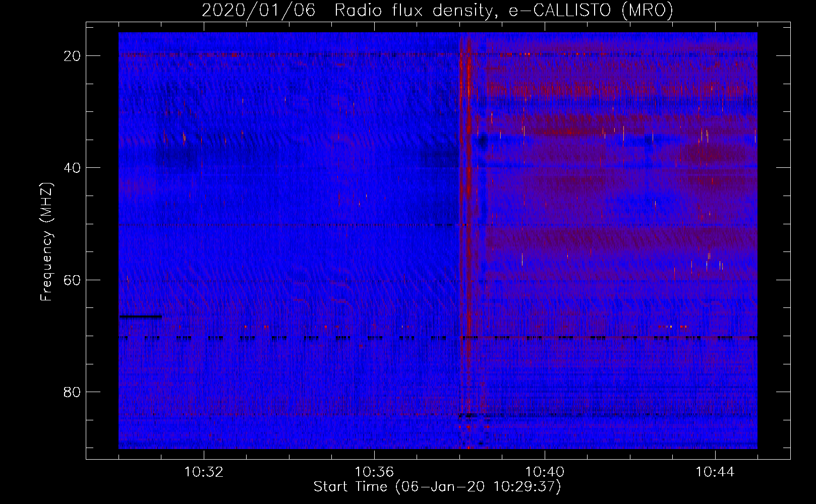816x504 pixels.
Task: Click the '10:32' time tick label
Action: click(204, 472)
